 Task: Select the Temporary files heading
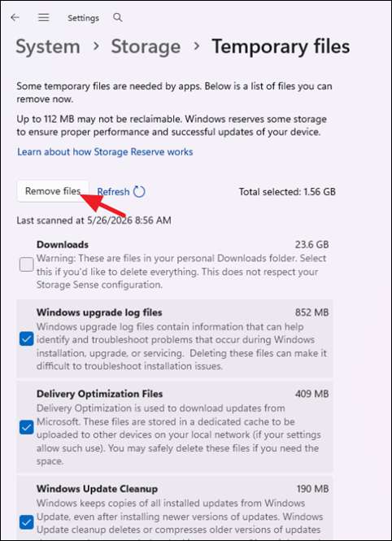coord(281,46)
